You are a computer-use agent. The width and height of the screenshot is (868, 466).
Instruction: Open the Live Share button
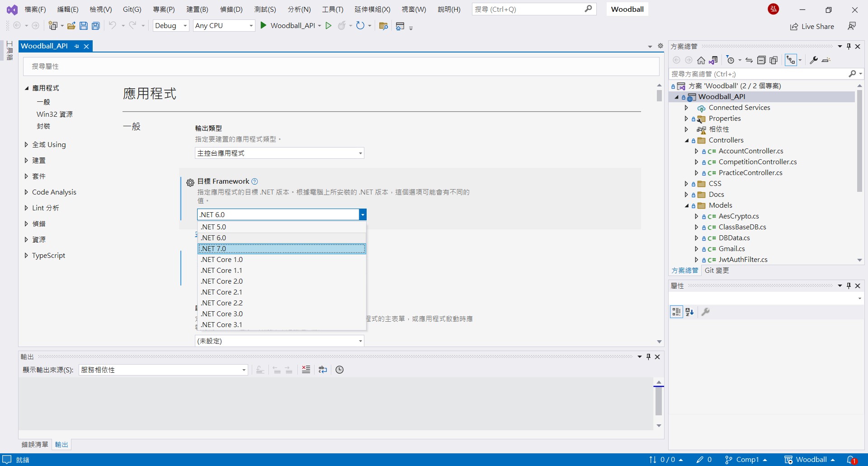coord(812,26)
